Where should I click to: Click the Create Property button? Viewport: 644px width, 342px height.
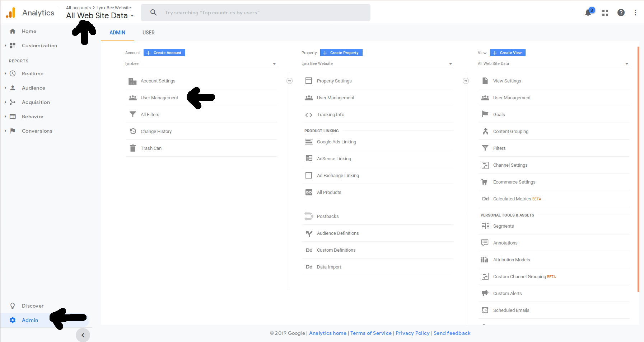(x=341, y=52)
